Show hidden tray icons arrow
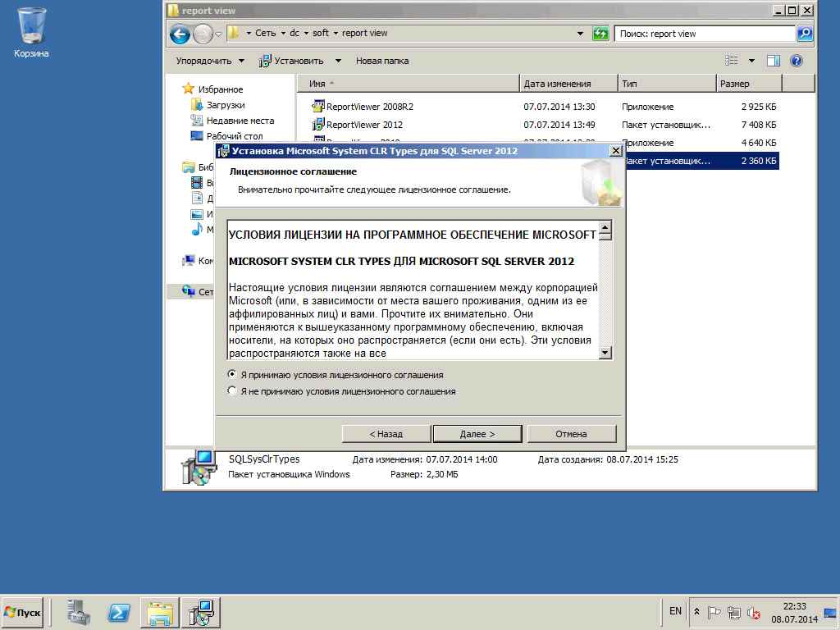 [x=696, y=612]
